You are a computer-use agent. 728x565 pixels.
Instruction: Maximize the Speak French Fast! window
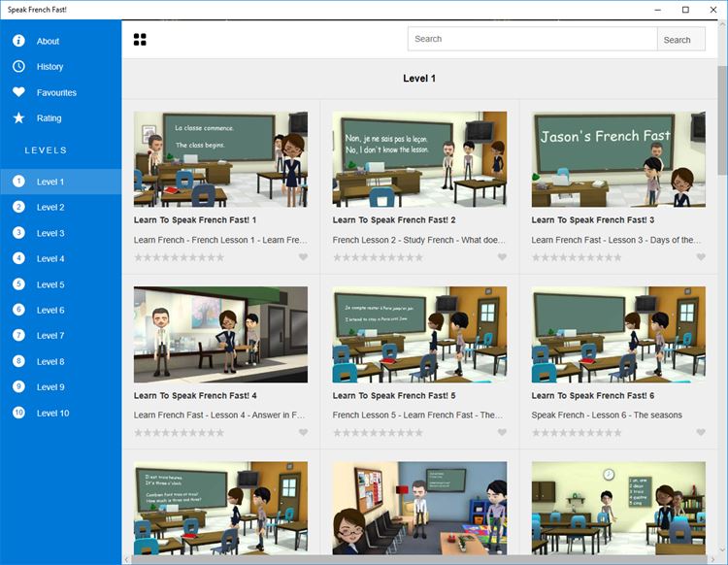tap(685, 10)
